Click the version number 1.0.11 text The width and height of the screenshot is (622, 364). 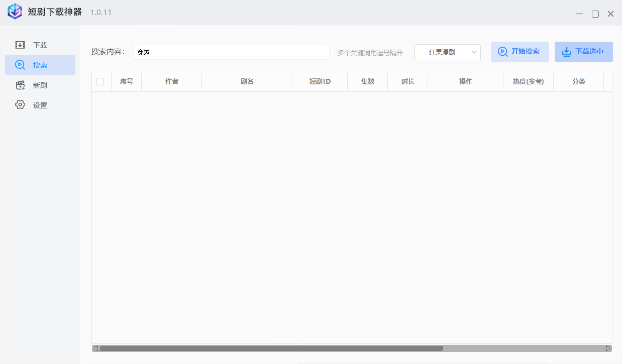tap(101, 12)
